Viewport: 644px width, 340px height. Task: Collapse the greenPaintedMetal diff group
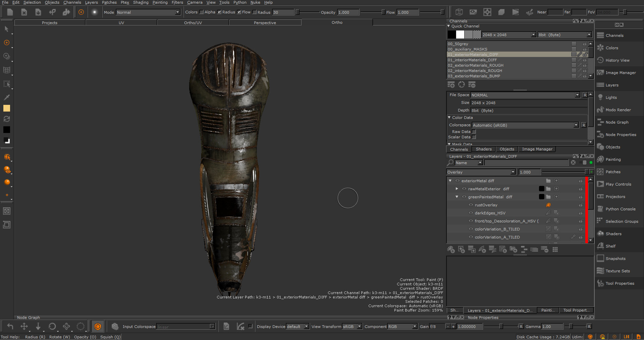pos(457,197)
